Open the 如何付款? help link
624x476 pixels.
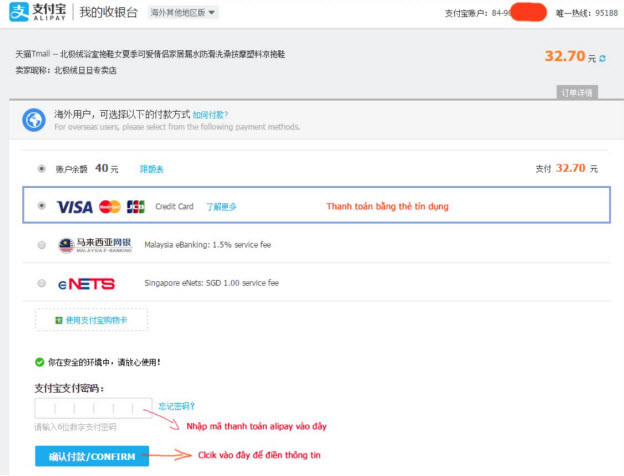tap(210, 115)
